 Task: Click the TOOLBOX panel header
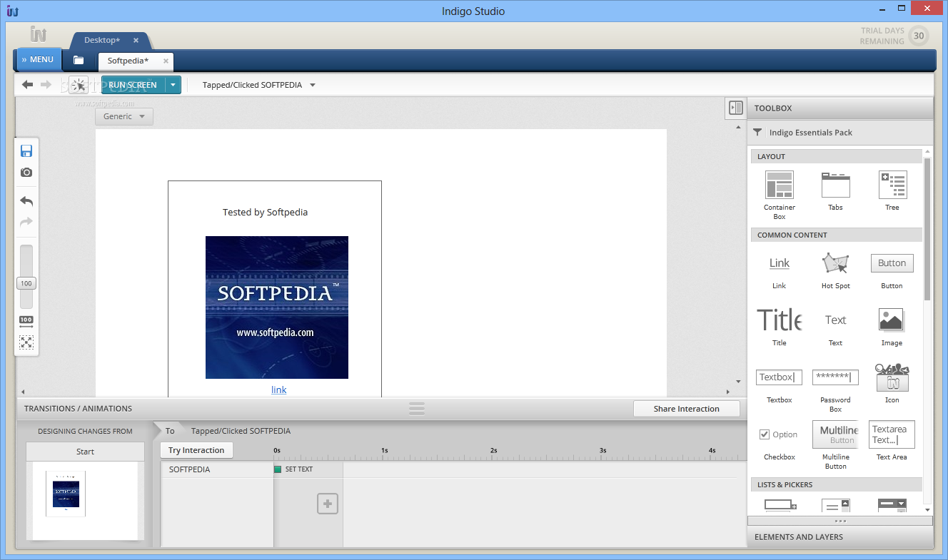840,108
